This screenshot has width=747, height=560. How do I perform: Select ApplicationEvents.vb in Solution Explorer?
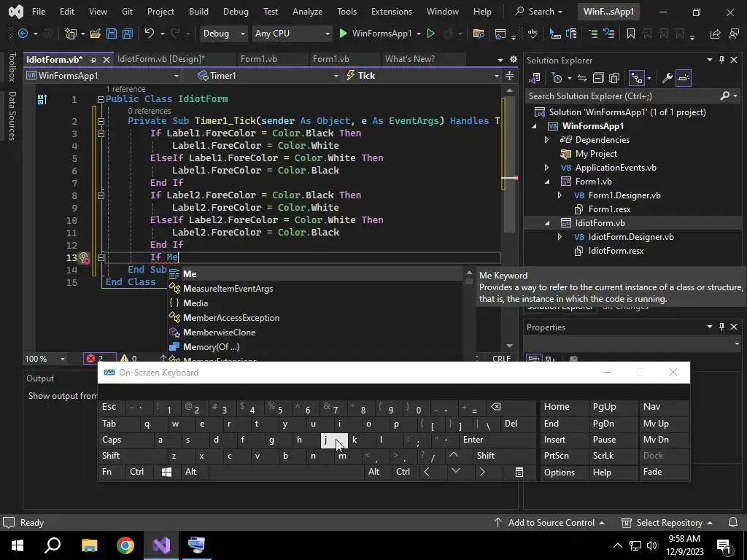616,168
